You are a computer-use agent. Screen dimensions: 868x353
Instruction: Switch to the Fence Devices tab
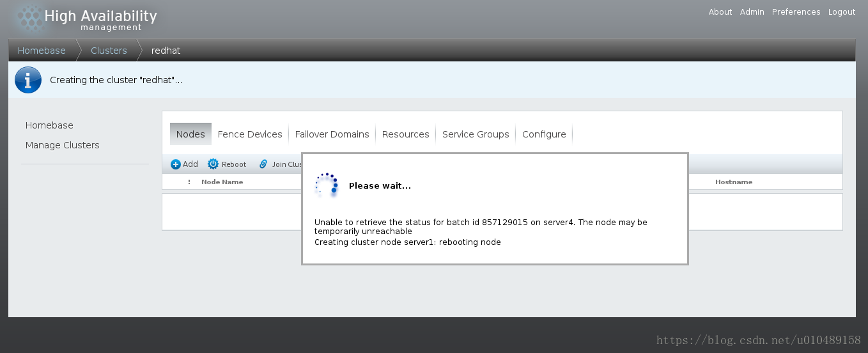tap(250, 134)
